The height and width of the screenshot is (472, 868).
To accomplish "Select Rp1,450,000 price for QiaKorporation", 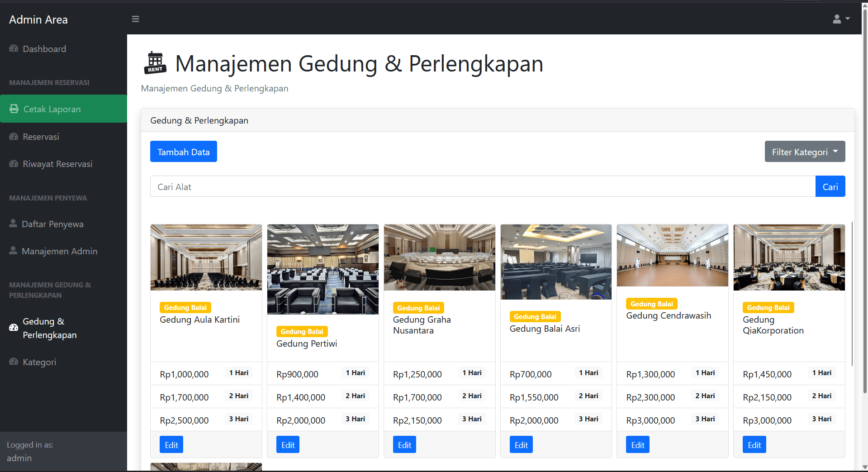I will [767, 374].
